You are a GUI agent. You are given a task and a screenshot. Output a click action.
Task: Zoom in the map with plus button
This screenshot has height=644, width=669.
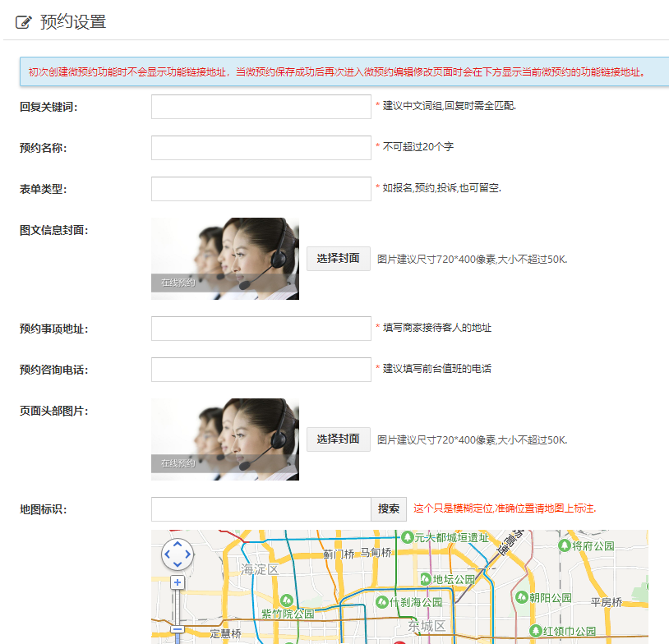pos(177,582)
